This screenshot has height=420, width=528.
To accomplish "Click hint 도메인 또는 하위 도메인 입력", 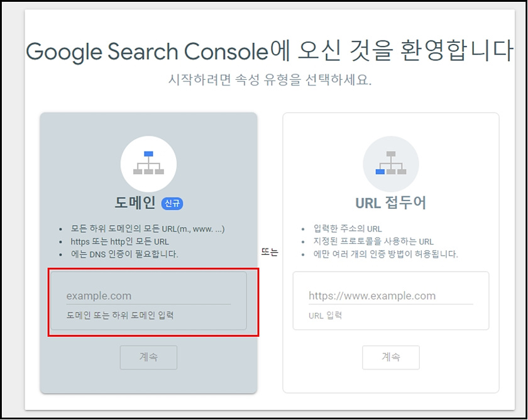I will [x=120, y=316].
